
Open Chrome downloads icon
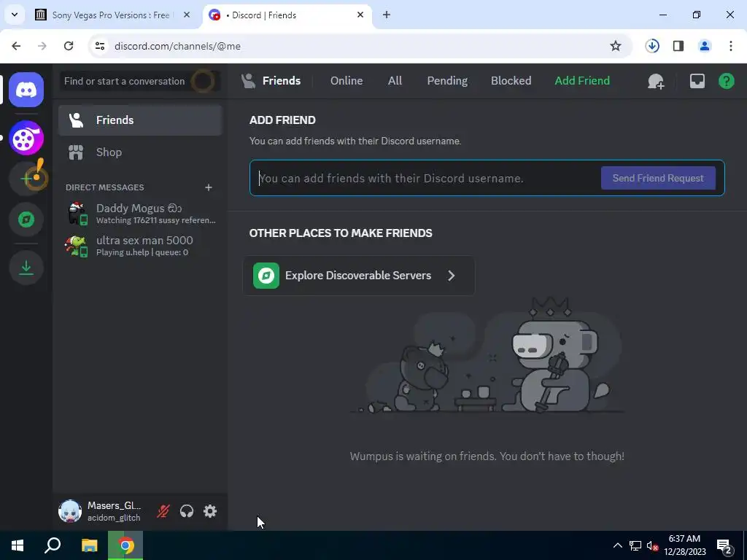652,46
